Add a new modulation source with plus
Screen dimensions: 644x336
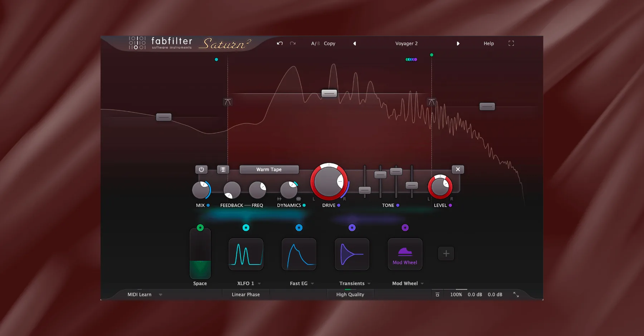tap(446, 253)
